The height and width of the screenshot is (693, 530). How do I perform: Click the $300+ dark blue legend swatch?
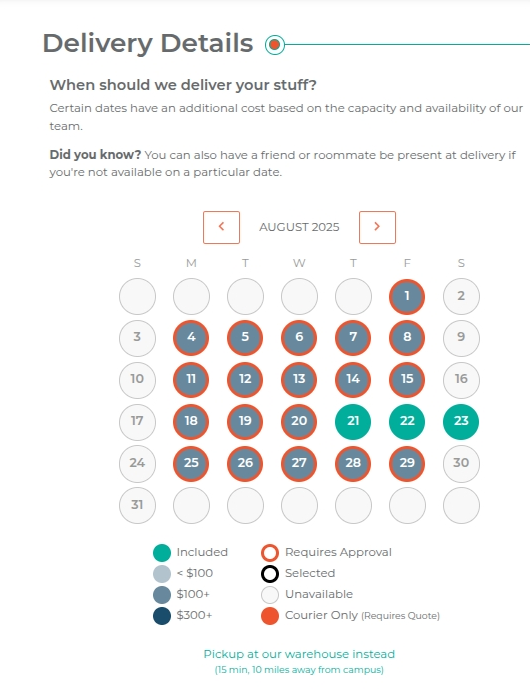(x=162, y=616)
